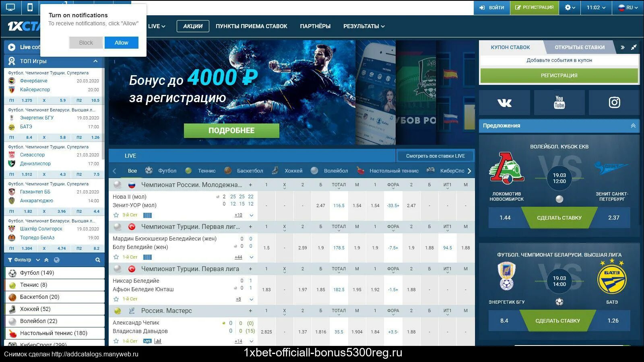The image size is (644, 362).
Task: Open Instagram page icon
Action: point(614,103)
